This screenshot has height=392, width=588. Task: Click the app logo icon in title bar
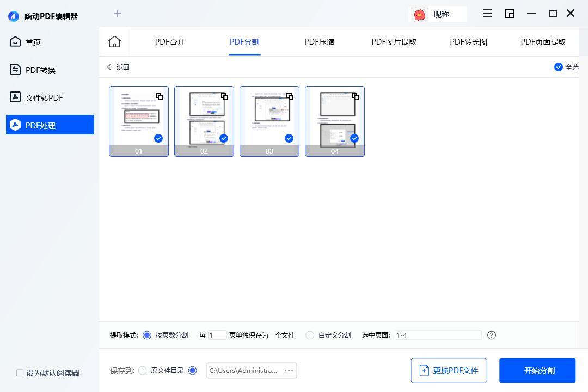click(14, 16)
